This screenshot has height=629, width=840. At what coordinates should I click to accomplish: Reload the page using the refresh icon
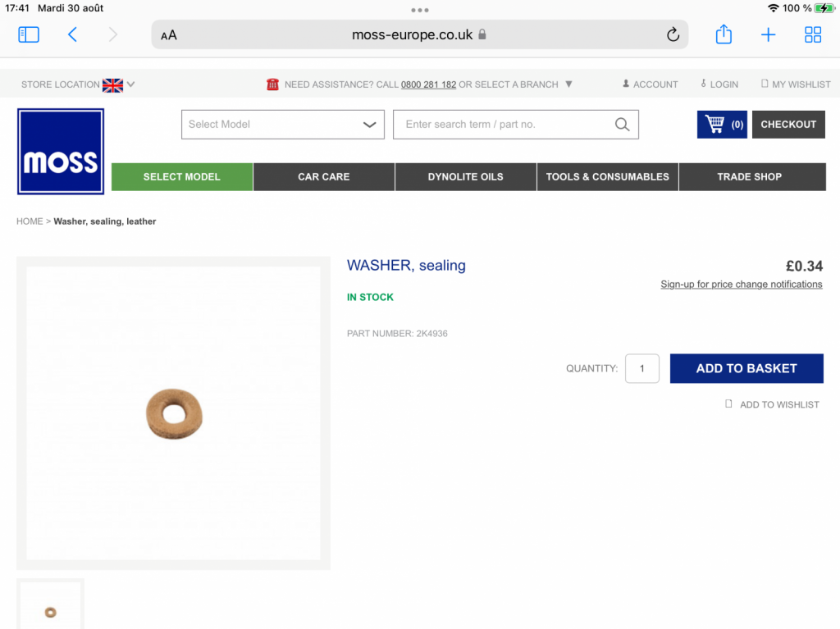673,34
